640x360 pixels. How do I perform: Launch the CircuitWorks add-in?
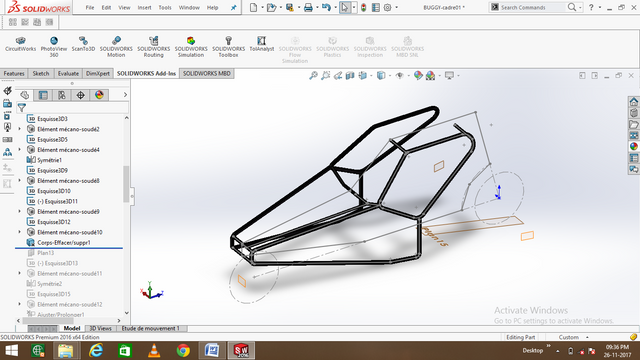pyautogui.click(x=20, y=44)
